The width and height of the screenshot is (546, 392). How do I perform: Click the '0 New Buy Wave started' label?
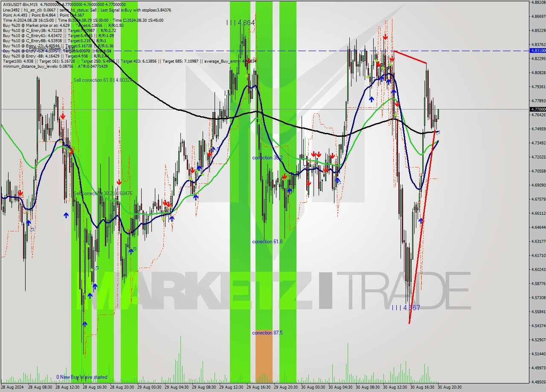point(82,377)
